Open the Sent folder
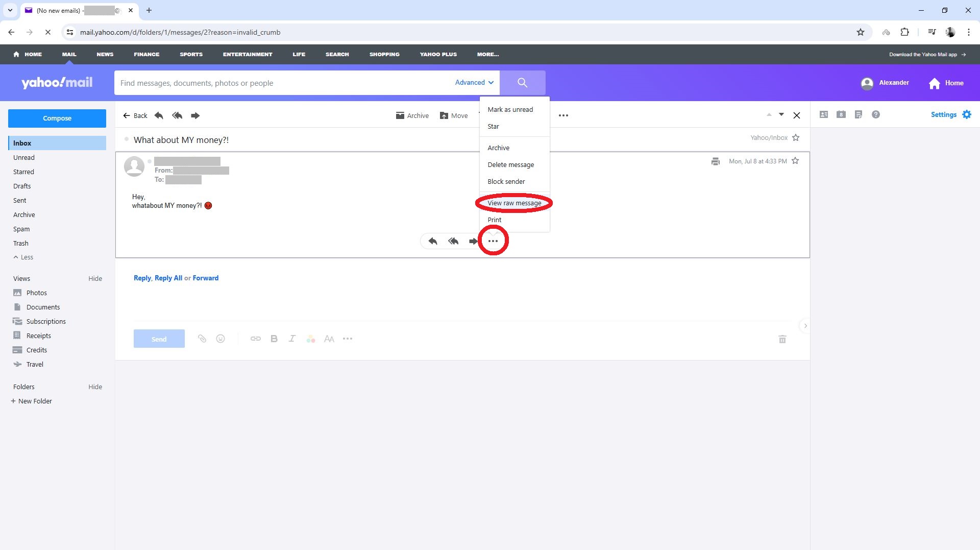 pyautogui.click(x=19, y=200)
